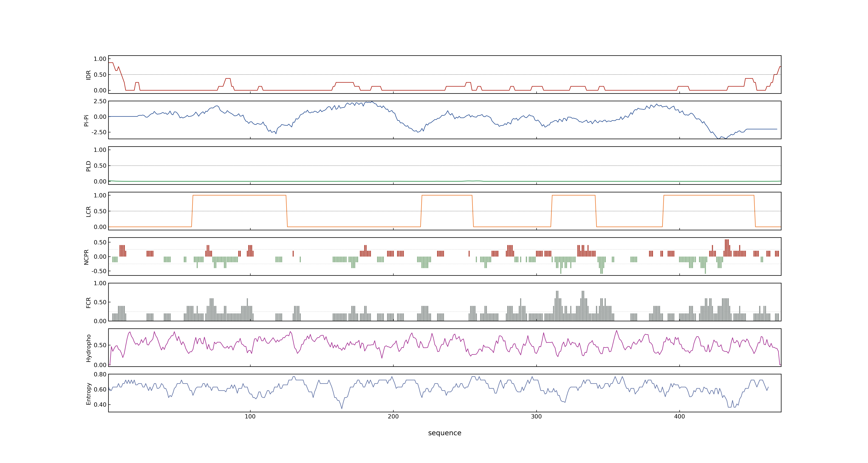This screenshot has width=868, height=463.
Task: Click the IDR axis label
Action: (x=88, y=75)
